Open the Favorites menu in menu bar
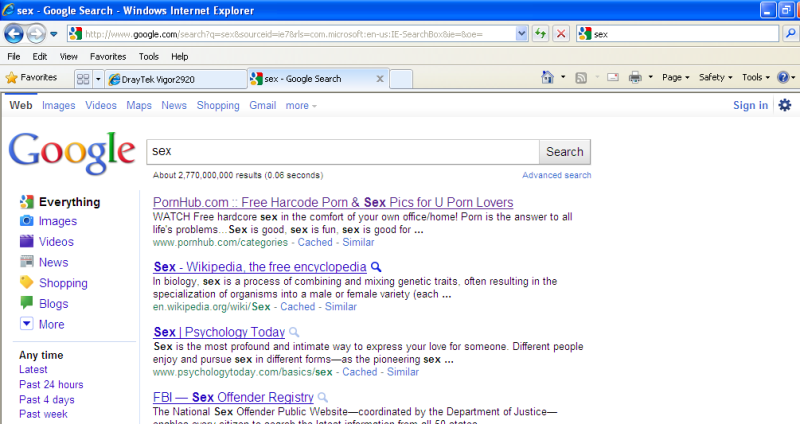Viewport: 800px width, 424px height. click(x=108, y=57)
